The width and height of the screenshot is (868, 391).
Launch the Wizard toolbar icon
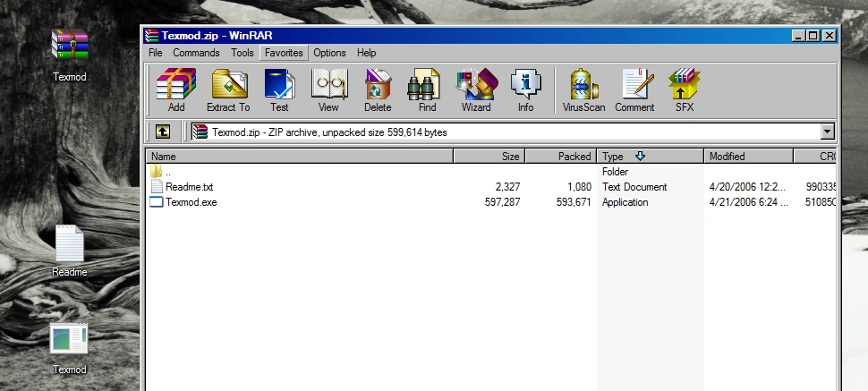[x=477, y=84]
